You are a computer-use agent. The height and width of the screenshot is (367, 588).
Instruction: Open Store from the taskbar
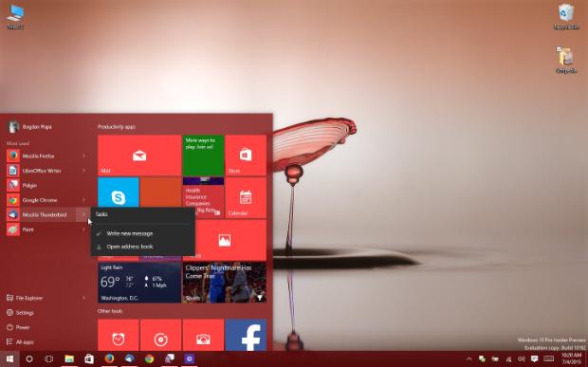[89, 359]
